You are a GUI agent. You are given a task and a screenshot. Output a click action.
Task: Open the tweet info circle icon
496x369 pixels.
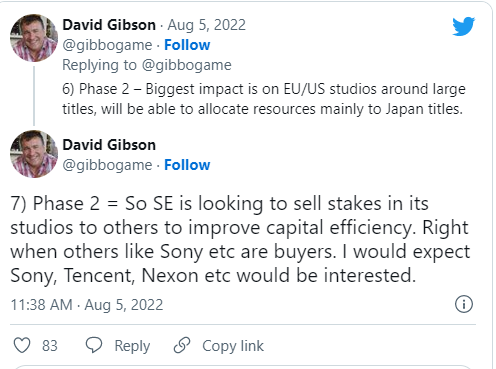click(x=464, y=304)
